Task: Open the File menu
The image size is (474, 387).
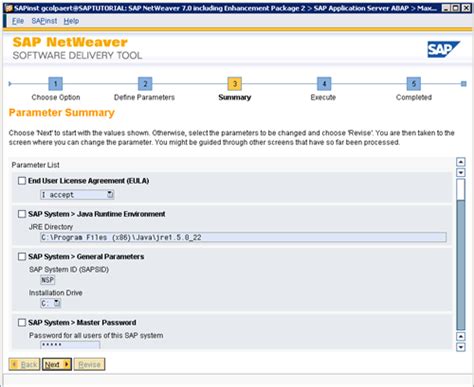Action: (18, 21)
